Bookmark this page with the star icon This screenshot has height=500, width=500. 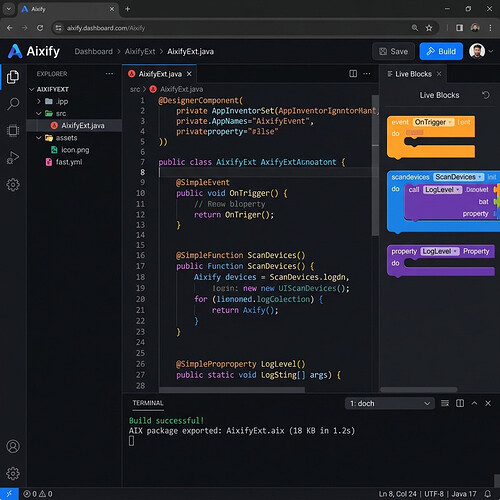coord(429,28)
